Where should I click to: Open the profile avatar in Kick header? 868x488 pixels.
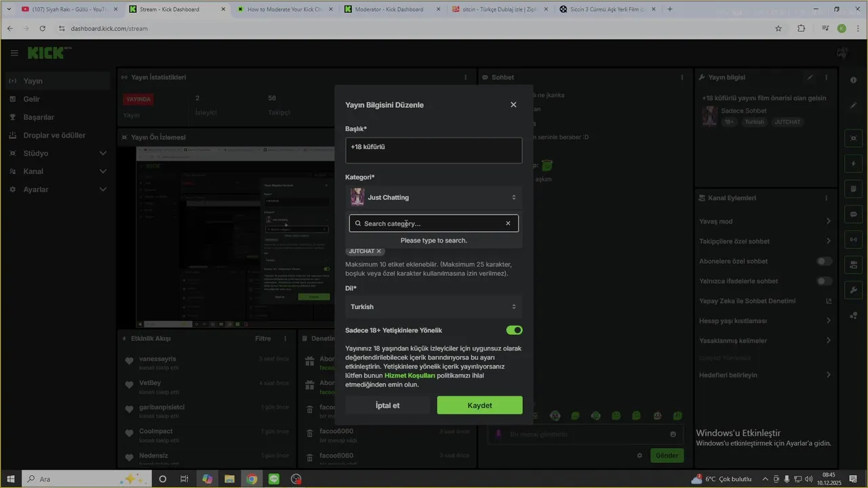(843, 53)
